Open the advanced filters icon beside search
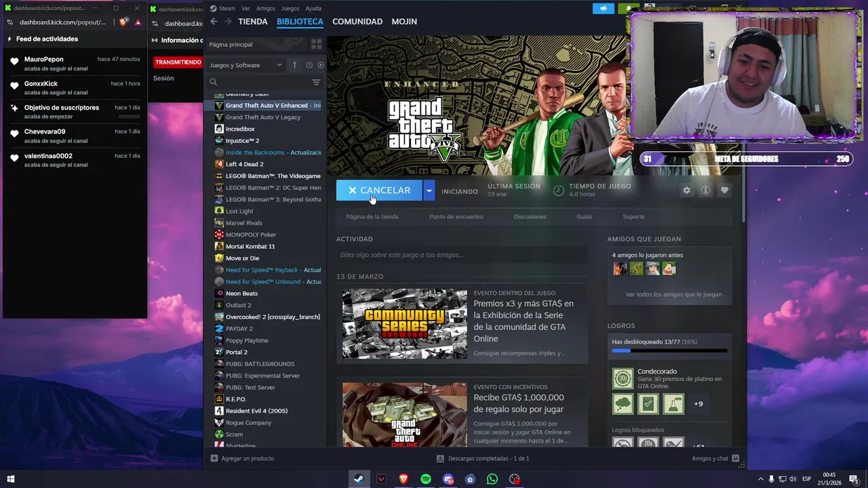 tap(316, 82)
